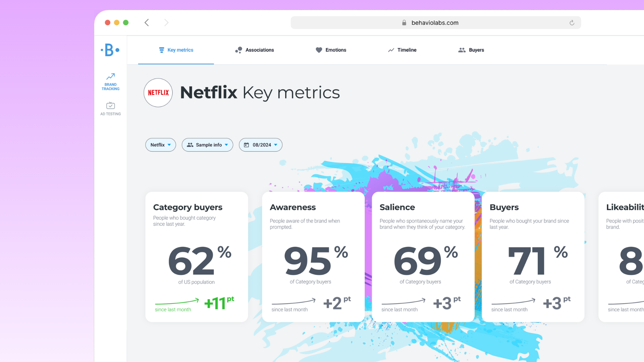The width and height of the screenshot is (644, 362).
Task: Open the 08/2024 date dropdown
Action: point(261,145)
